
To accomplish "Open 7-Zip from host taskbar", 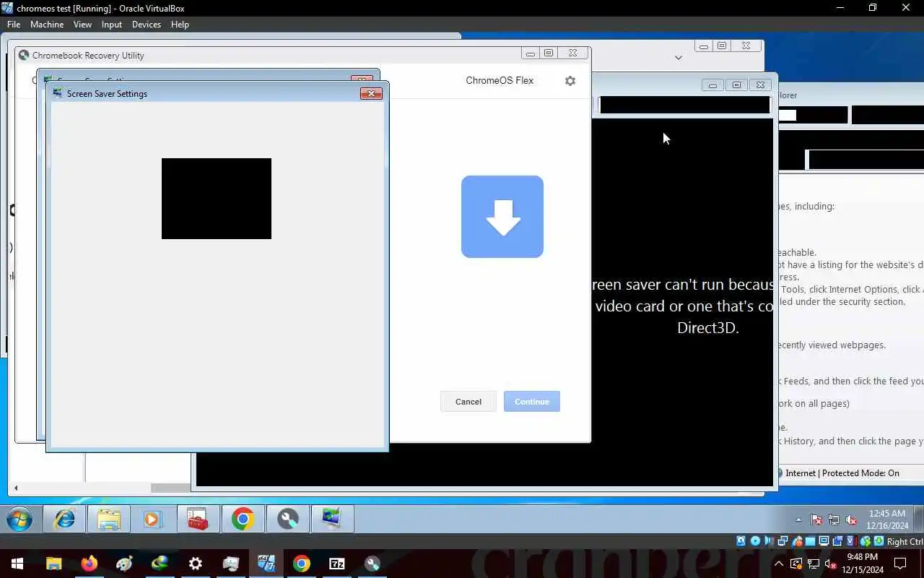I will 337,564.
